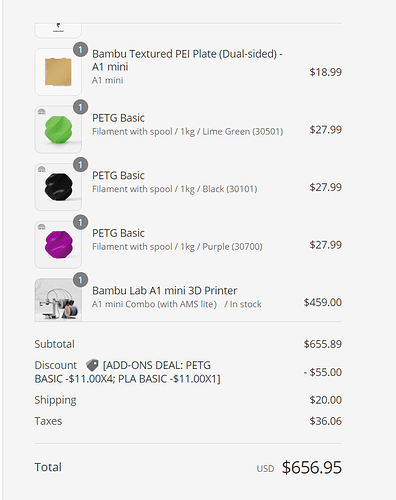
Task: Select Bambu Textured PEI Plate product title
Action: tap(187, 60)
